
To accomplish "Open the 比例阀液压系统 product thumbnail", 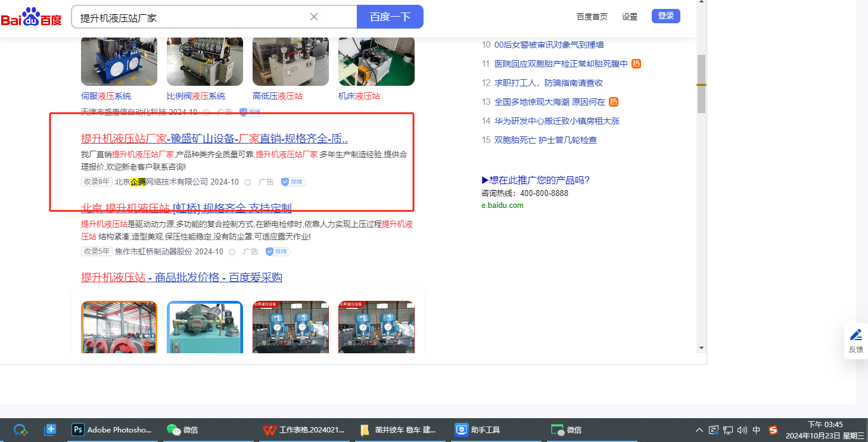I will point(205,61).
